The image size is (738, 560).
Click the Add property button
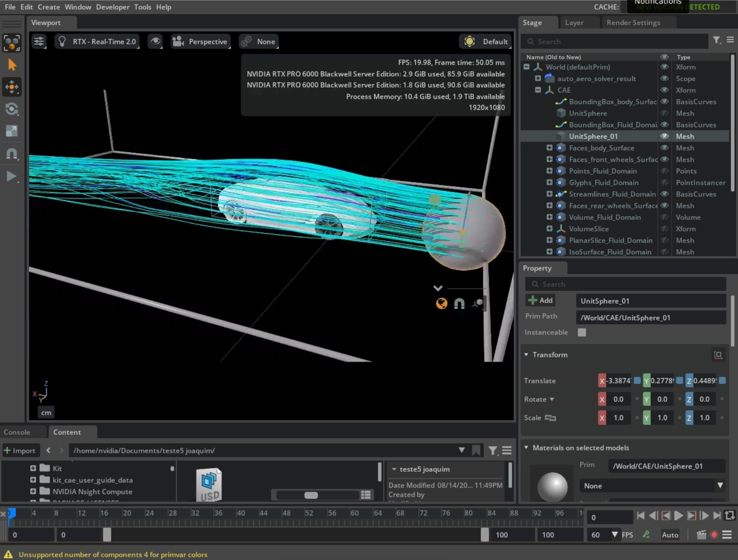coord(541,301)
